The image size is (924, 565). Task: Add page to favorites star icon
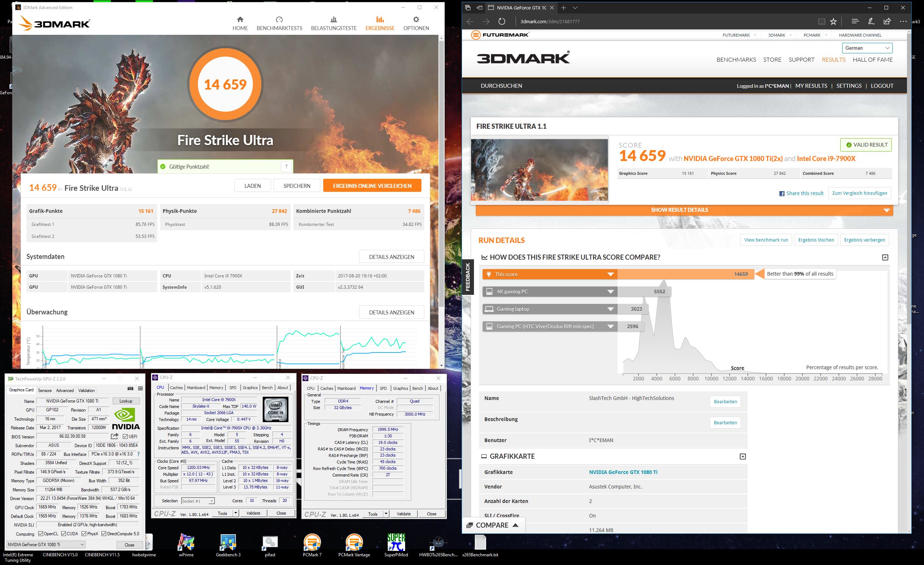coord(833,21)
